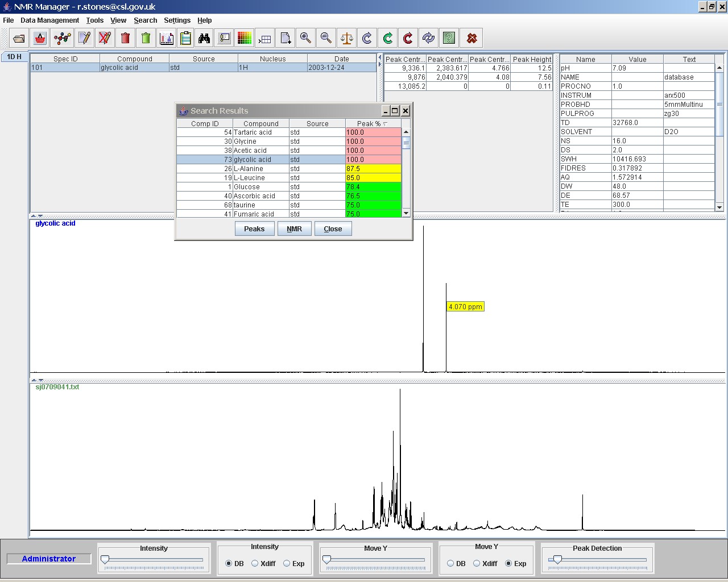Click the crossed-out pencil toolbar icon
728x582 pixels.
(x=105, y=38)
